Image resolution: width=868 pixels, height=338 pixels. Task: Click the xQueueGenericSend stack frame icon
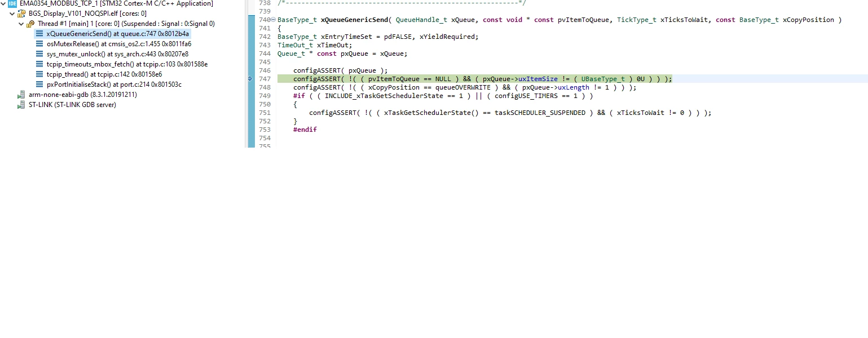pos(39,34)
